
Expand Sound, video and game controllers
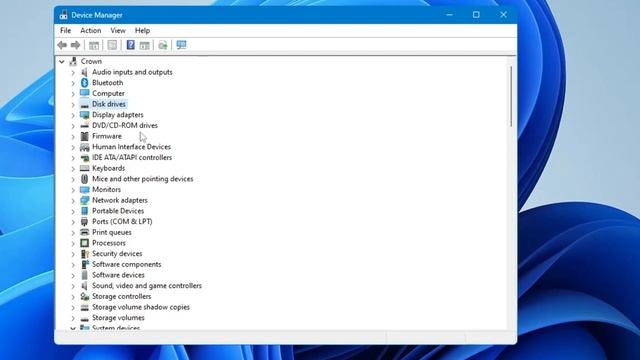(x=73, y=286)
